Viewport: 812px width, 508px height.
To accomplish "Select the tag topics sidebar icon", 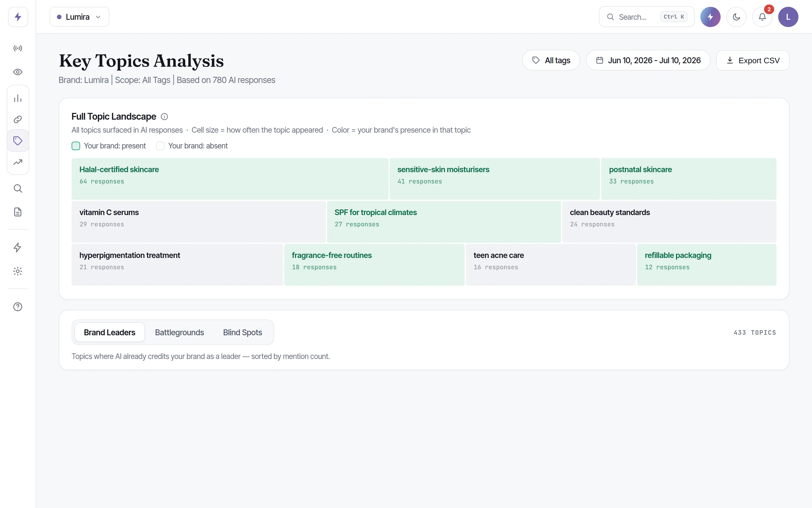I will pyautogui.click(x=18, y=141).
